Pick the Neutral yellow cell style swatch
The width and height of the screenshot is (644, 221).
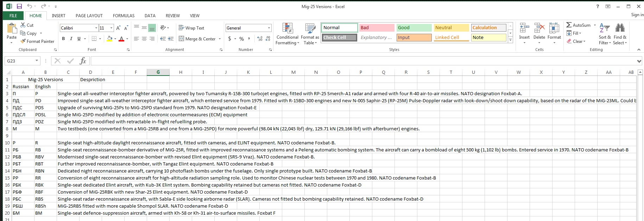click(x=451, y=28)
